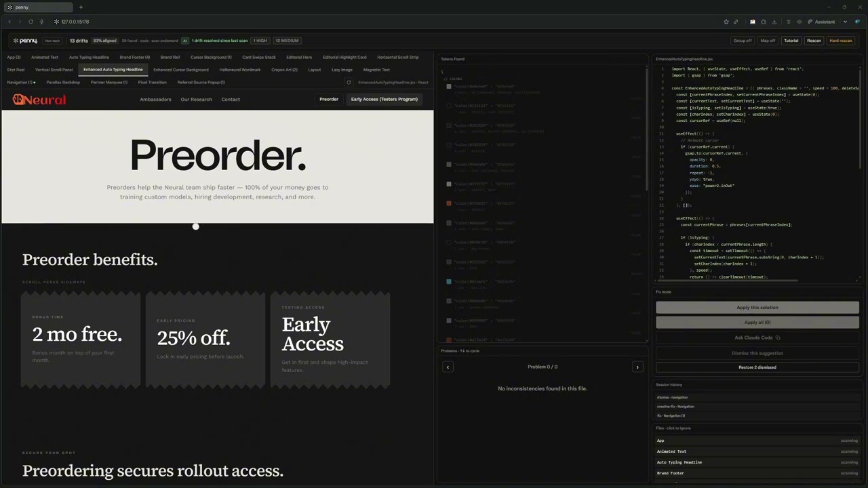Click the 'fix - Navigation (1)' session history entry
The width and height of the screenshot is (868, 488).
coord(757,415)
